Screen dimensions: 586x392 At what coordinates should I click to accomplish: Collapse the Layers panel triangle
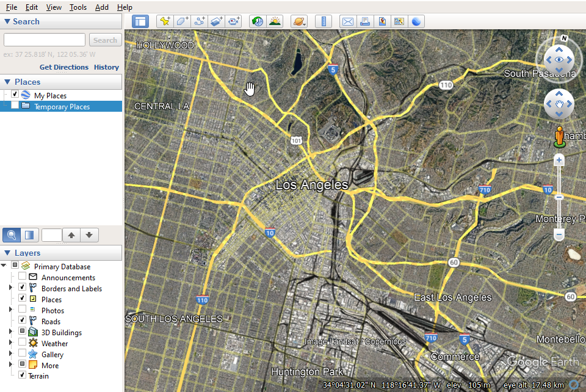(7, 253)
